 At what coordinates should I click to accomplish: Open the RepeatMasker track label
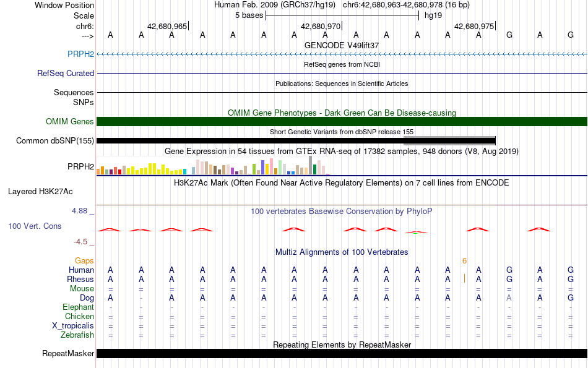(68, 353)
